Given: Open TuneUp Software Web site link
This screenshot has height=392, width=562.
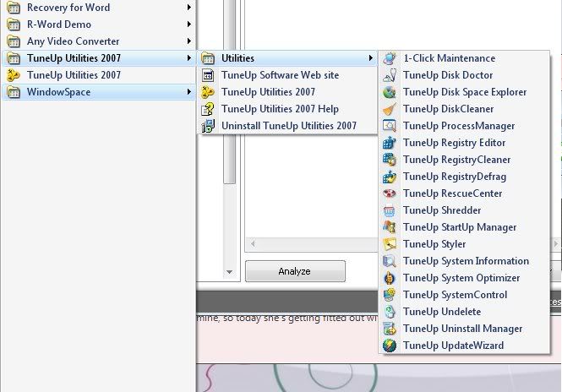Looking at the screenshot, I should (x=287, y=75).
